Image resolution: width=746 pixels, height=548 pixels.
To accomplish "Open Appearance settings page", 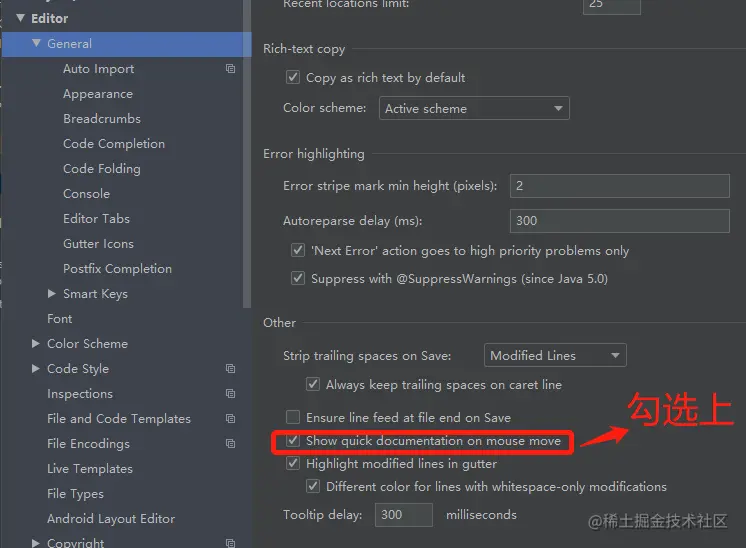I will point(98,94).
